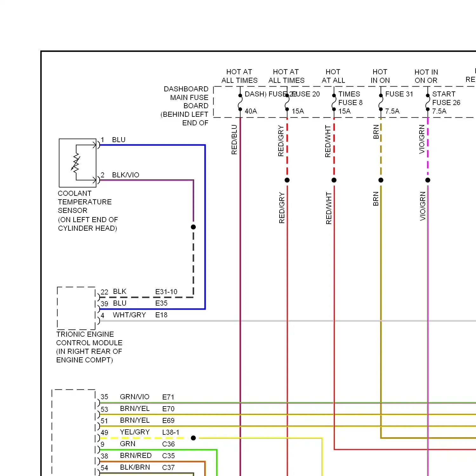Select the 'BRN/YEL' label on pin 53
Screen dimensions: 476x476
(135, 408)
